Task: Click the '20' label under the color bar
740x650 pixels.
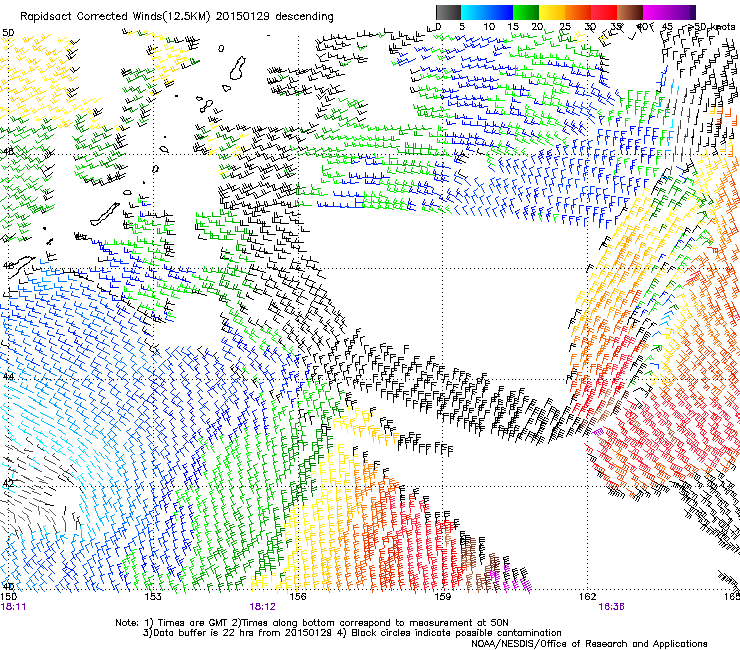Action: pyautogui.click(x=537, y=27)
